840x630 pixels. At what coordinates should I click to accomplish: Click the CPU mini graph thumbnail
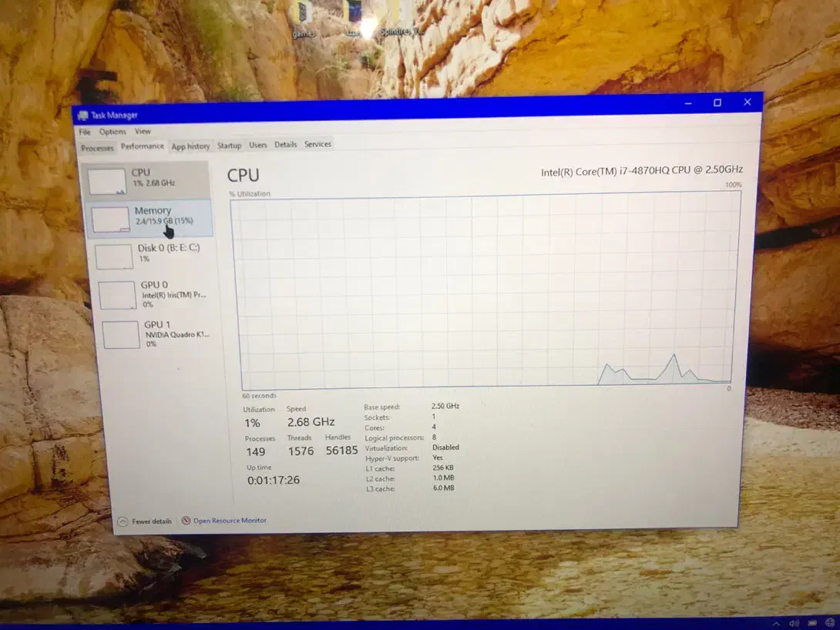point(106,182)
